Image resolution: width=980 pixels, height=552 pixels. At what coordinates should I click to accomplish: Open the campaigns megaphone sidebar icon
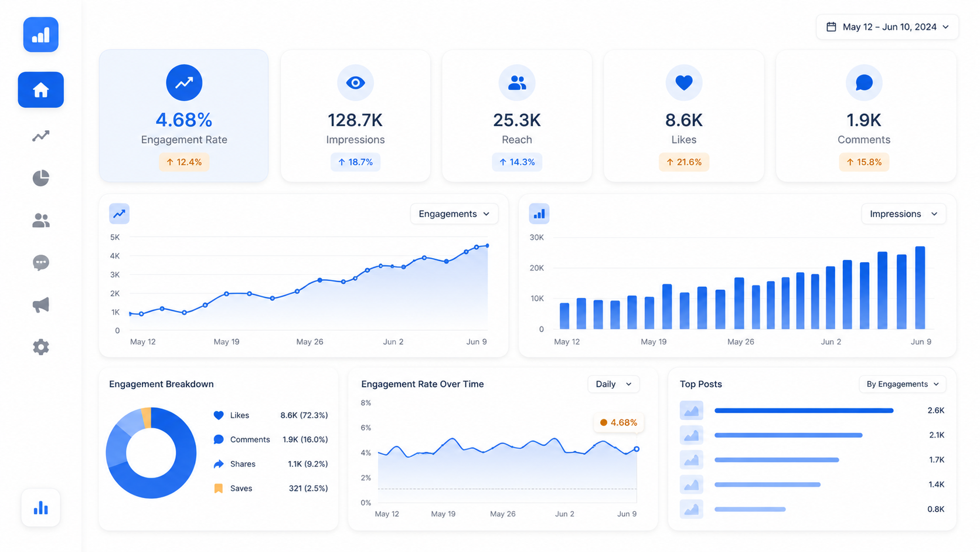coord(40,305)
